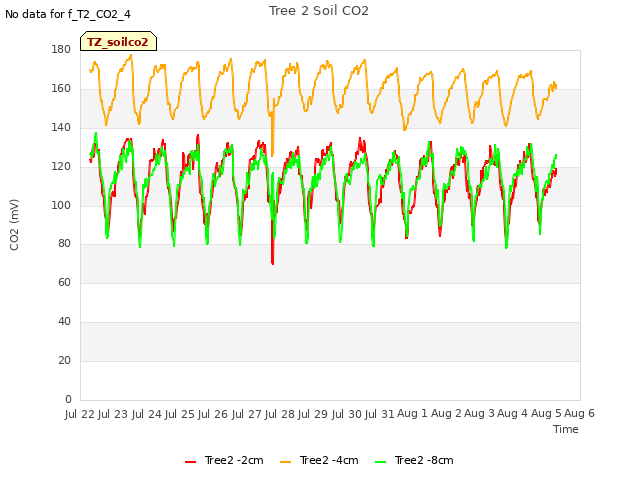Viewport: 640px width, 480px height.
Task: Click the '60' y-axis tick label
Action: point(64,282)
